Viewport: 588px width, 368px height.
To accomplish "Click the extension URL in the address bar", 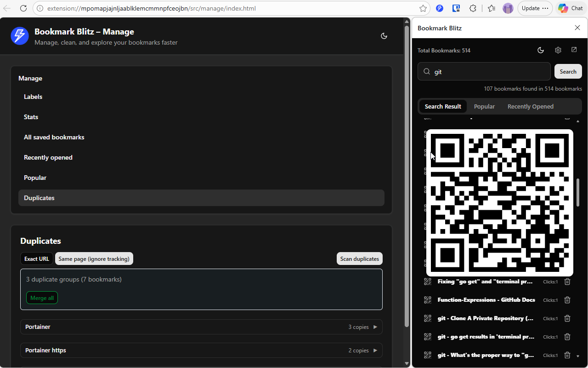I will pos(152,8).
